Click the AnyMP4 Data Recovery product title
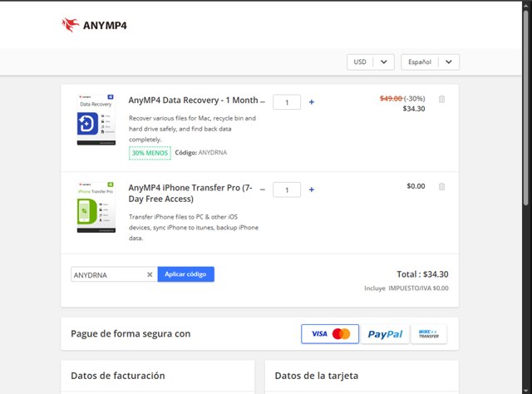The width and height of the screenshot is (532, 394). (193, 101)
